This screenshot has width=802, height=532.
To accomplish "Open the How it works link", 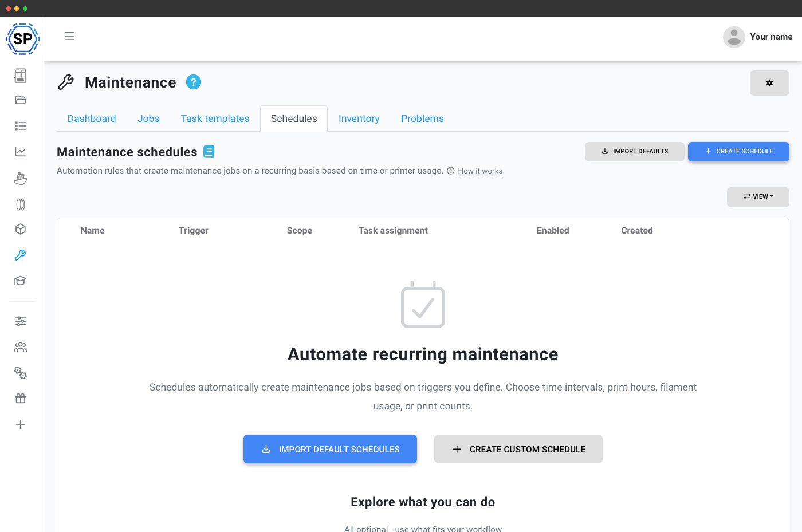I will click(x=480, y=171).
